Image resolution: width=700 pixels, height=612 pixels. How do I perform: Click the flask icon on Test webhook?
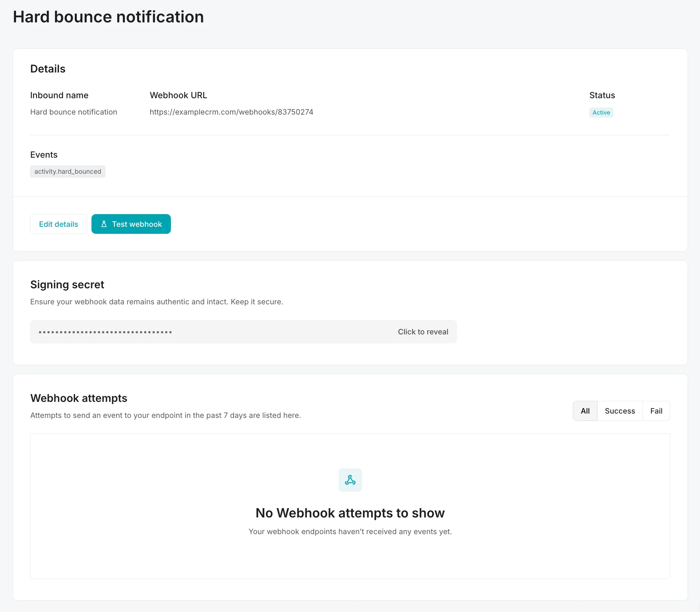(104, 224)
